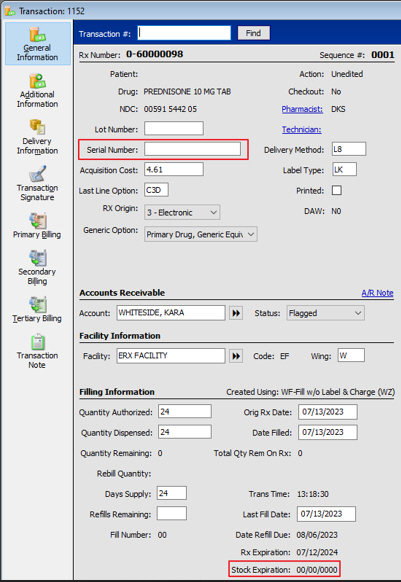401x582 pixels.
Task: Focus the Serial Number field
Action: tap(192, 149)
